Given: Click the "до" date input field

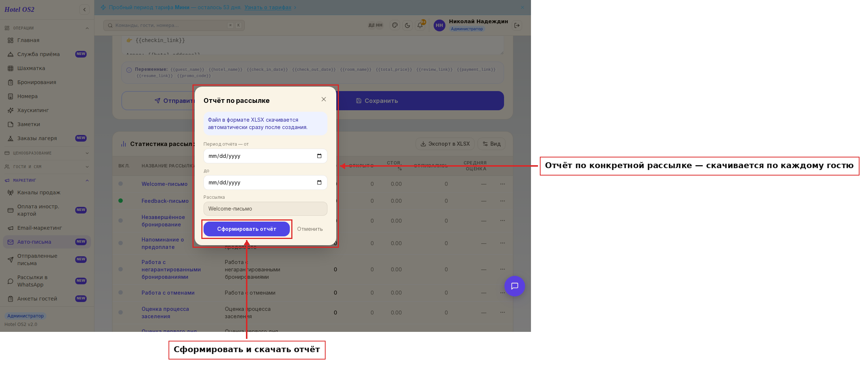Looking at the screenshot, I should (265, 183).
